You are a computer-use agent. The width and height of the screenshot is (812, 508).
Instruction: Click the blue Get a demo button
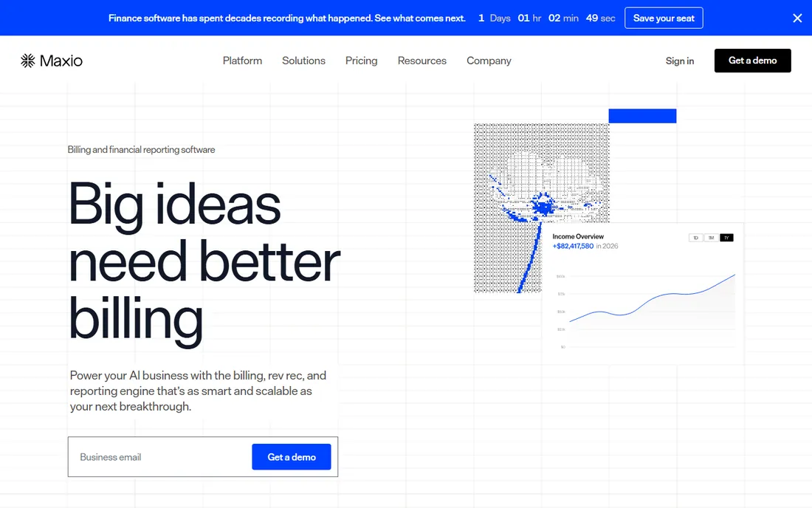292,457
